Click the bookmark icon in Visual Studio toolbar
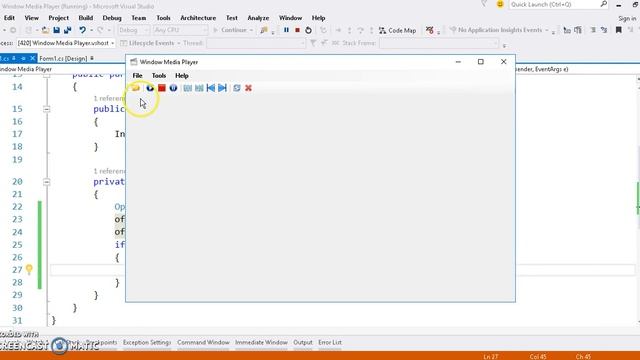This screenshot has height=360, width=640. [619, 30]
